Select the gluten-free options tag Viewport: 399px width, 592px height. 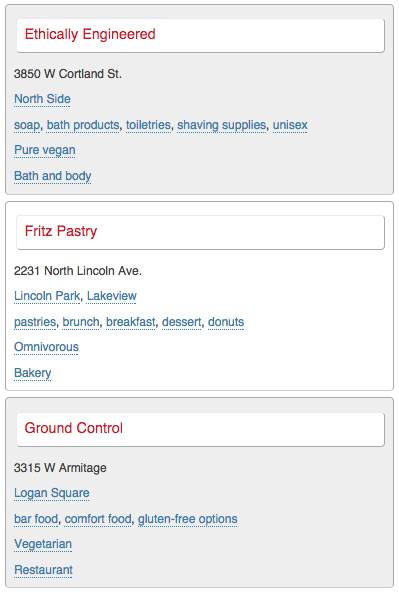pyautogui.click(x=187, y=519)
